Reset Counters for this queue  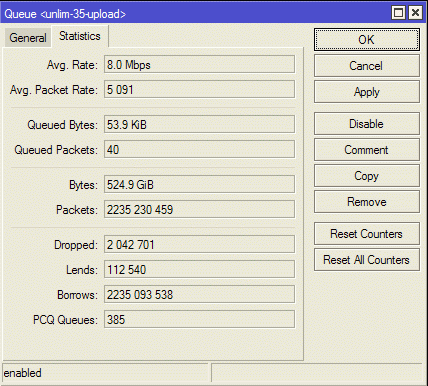click(366, 234)
